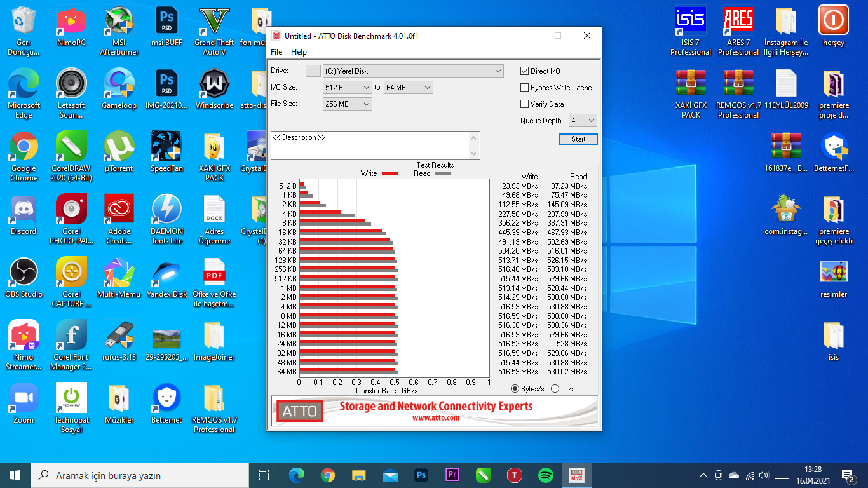Click the browse "..." button next to Drive
The width and height of the screenshot is (868, 488).
313,71
